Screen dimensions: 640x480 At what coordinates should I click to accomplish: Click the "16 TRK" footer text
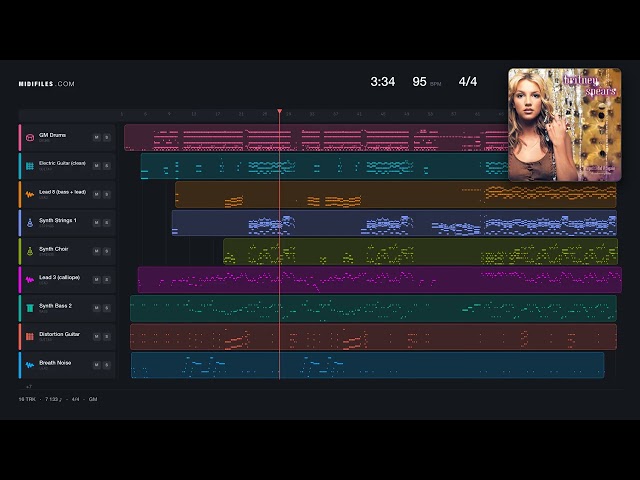coord(27,399)
